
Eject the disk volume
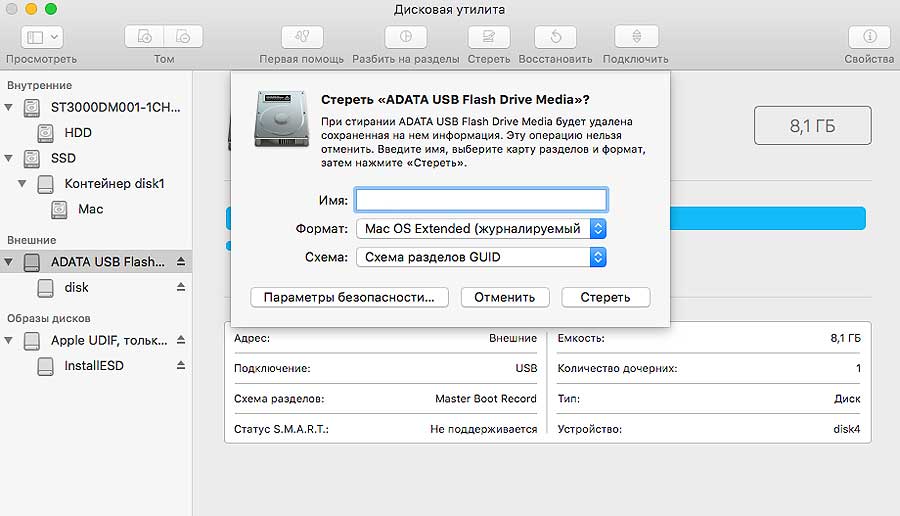[181, 287]
